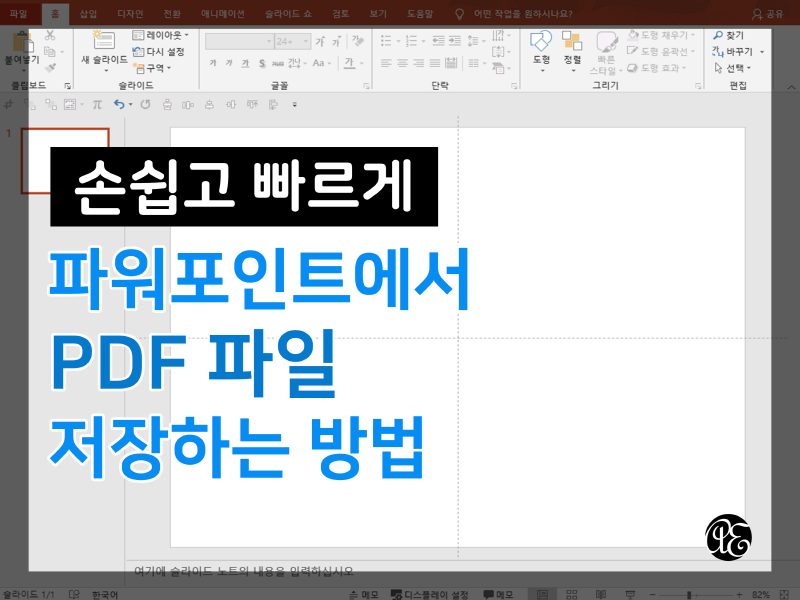Click the normal view icon in status bar
This screenshot has width=800, height=600.
point(542,594)
